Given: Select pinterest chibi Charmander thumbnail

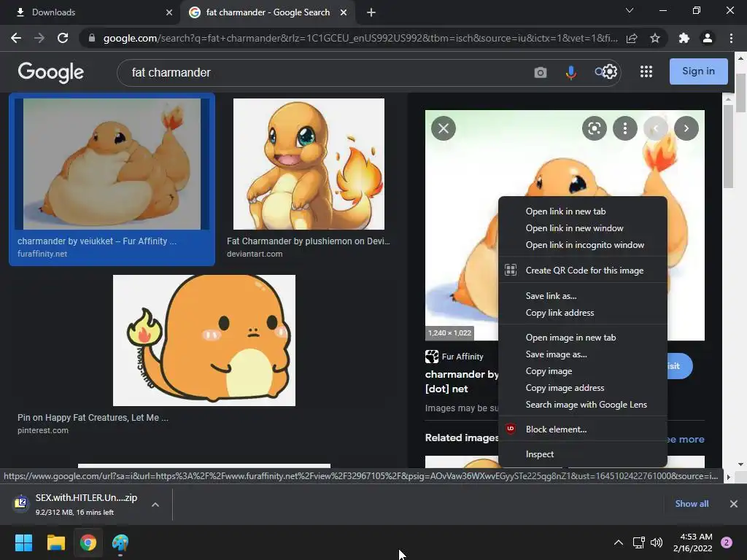Looking at the screenshot, I should pyautogui.click(x=204, y=341).
